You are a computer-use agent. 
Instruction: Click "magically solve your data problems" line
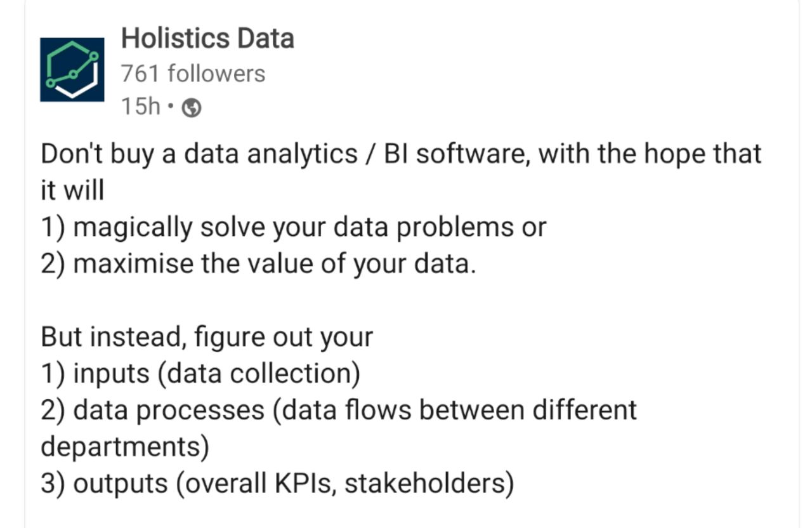pyautogui.click(x=293, y=227)
